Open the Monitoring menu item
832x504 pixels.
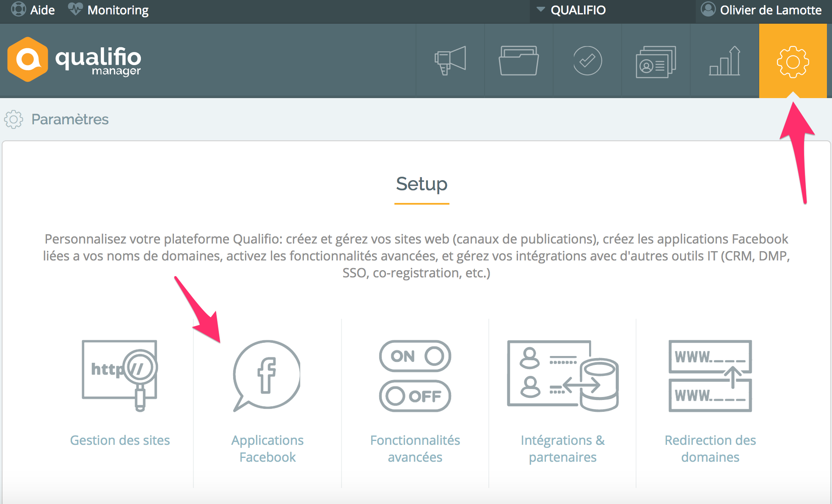pos(109,10)
